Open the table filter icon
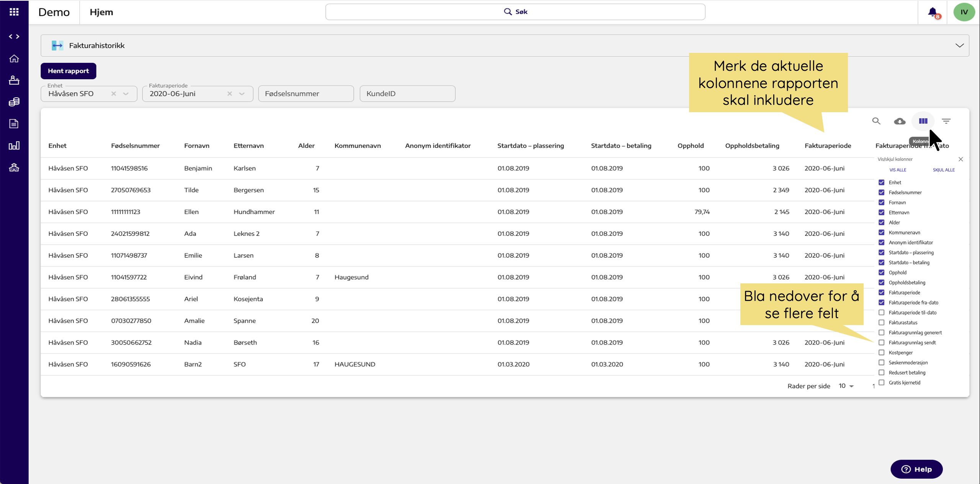Screen dimensions: 980x484 pos(946,121)
